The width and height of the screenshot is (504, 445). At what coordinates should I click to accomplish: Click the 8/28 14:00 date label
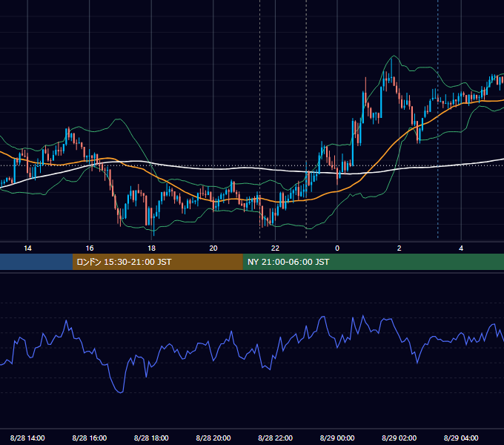(x=27, y=438)
